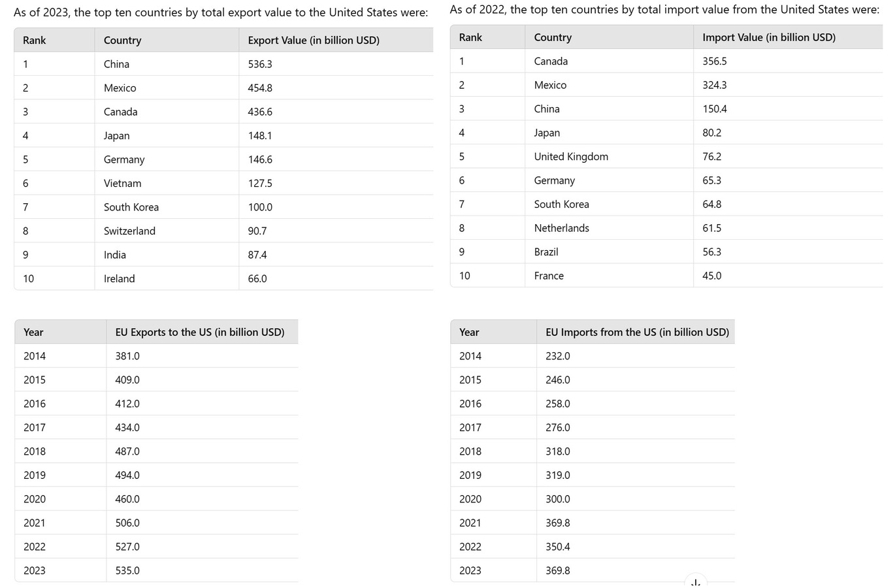This screenshot has height=588, width=895.
Task: Click the 2022 import ranking heading text
Action: click(x=664, y=10)
